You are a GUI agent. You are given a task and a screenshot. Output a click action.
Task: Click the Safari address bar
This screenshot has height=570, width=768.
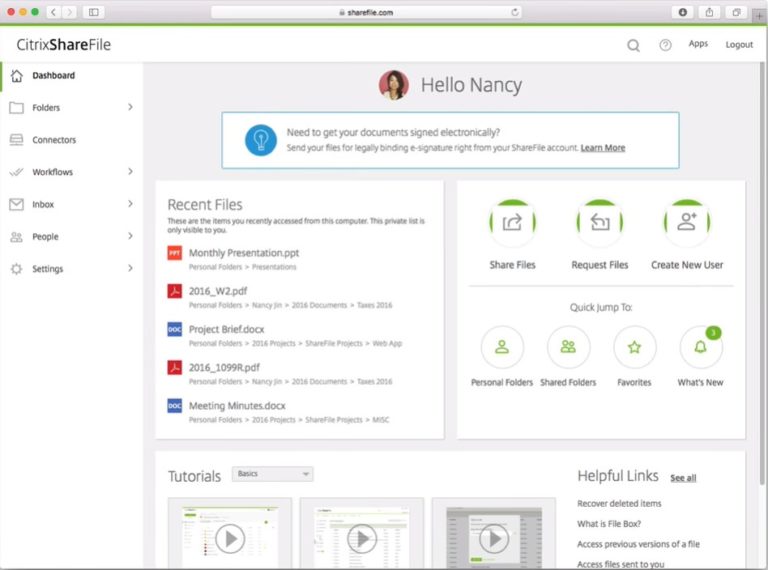pyautogui.click(x=366, y=12)
